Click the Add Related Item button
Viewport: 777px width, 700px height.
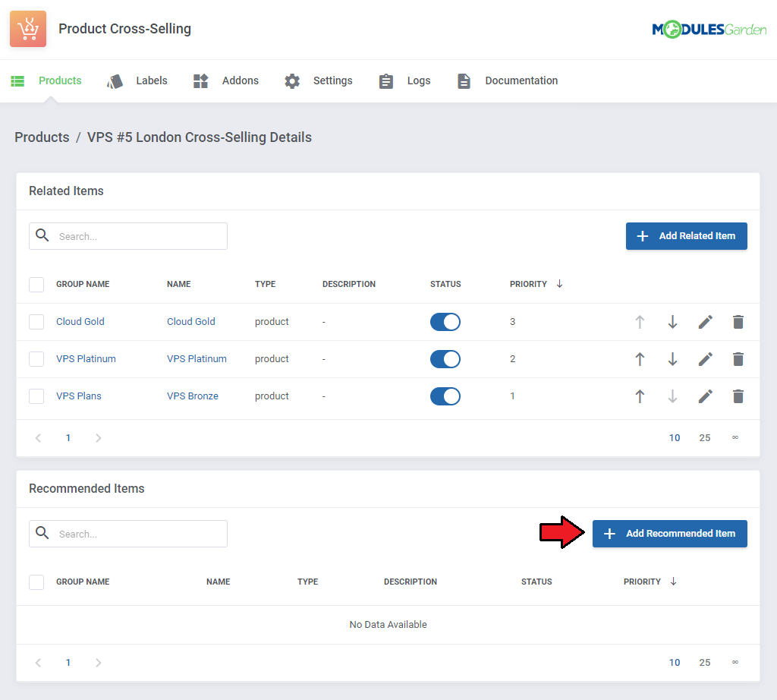[x=686, y=236]
